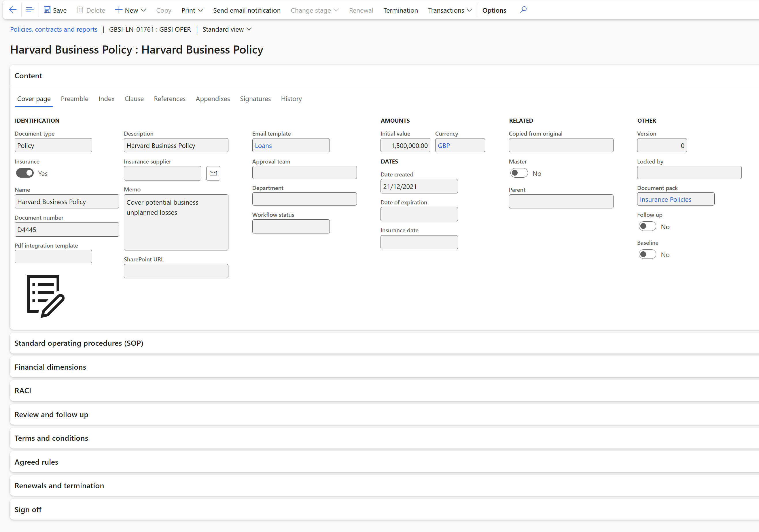Open the Print dropdown
This screenshot has width=759, height=532.
(x=192, y=10)
